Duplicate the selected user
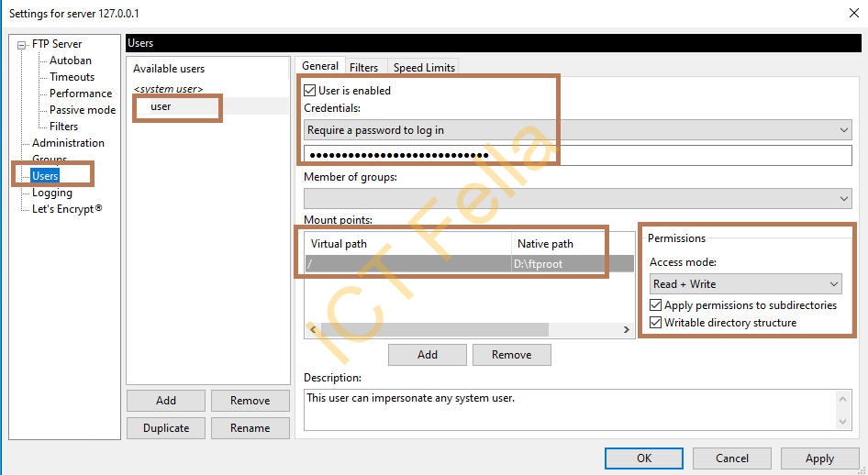Viewport: 868px width, 475px height. (166, 428)
